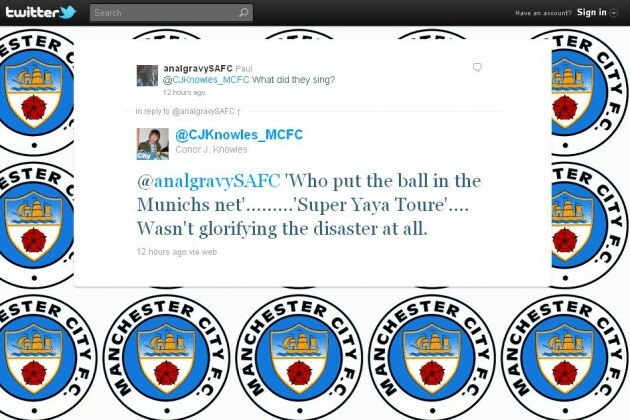Screen dimensions: 630x420
Task: Click 12 hours ago timestamp below main tweet
Action: tap(162, 252)
